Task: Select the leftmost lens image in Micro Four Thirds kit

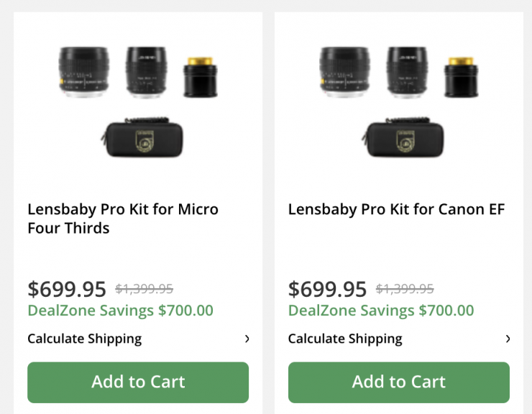Action: tap(85, 72)
